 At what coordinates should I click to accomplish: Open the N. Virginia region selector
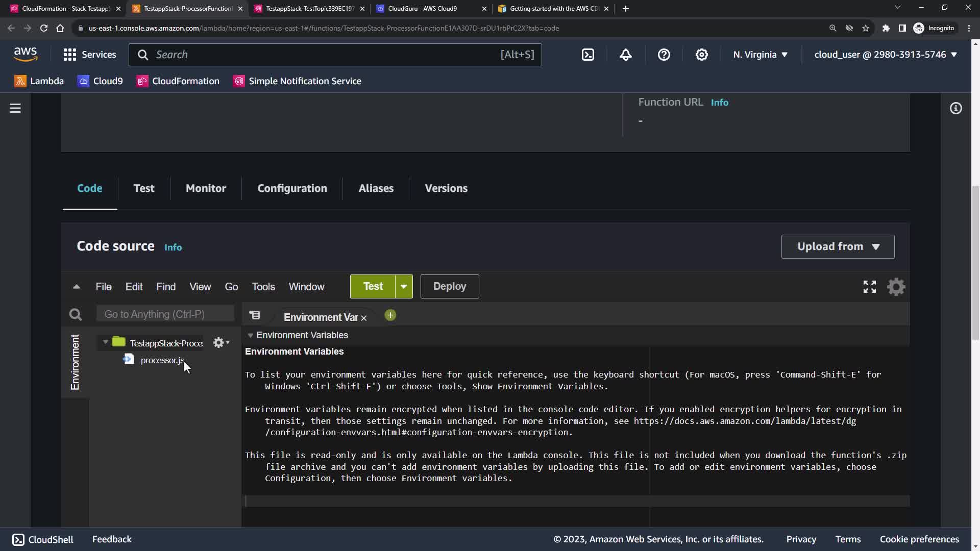(760, 55)
